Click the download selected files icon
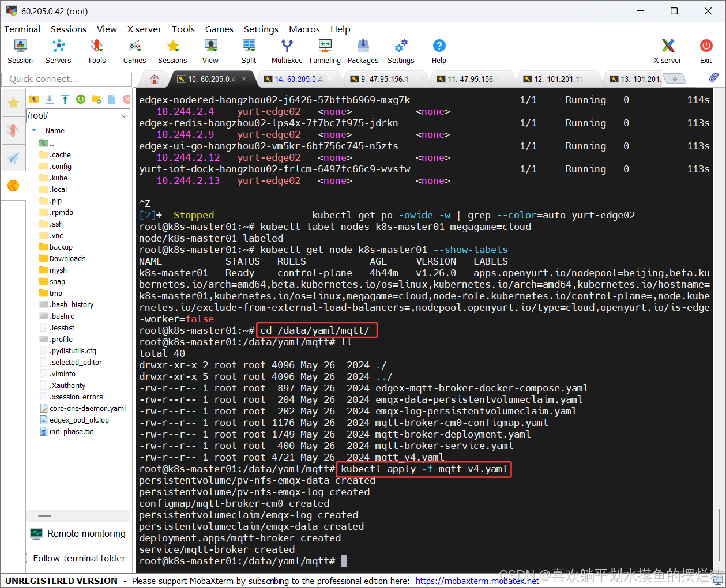The width and height of the screenshot is (726, 588). click(50, 99)
